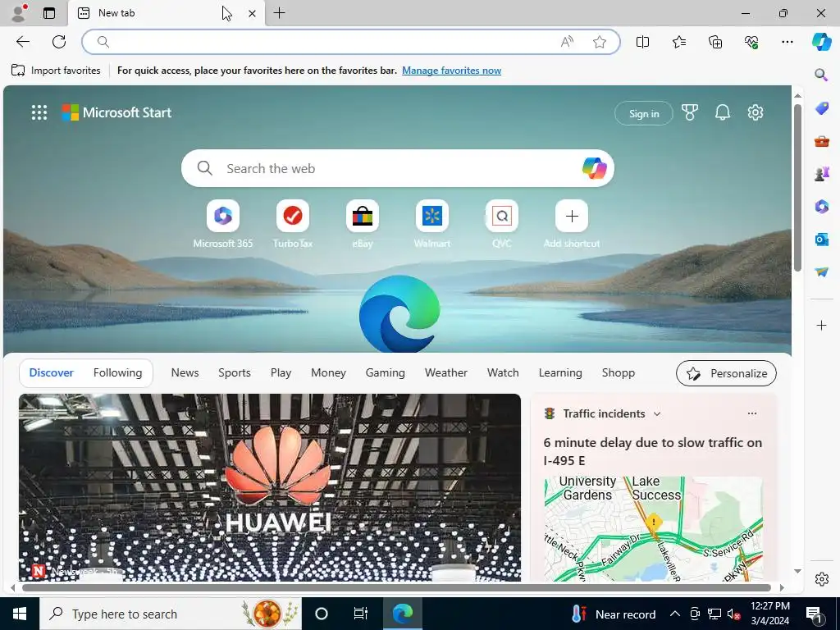Open the sidebar Microsoft 365 icon
This screenshot has width=840, height=630.
click(x=821, y=206)
